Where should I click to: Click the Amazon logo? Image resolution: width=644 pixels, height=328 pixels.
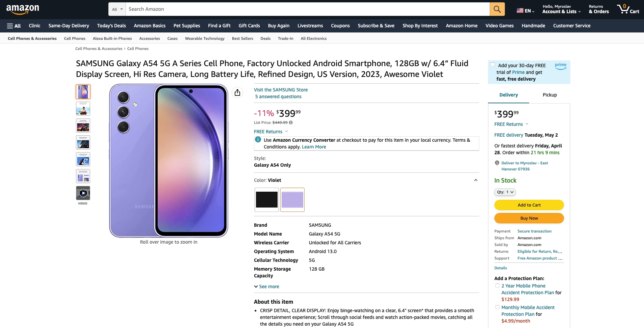(x=23, y=9)
